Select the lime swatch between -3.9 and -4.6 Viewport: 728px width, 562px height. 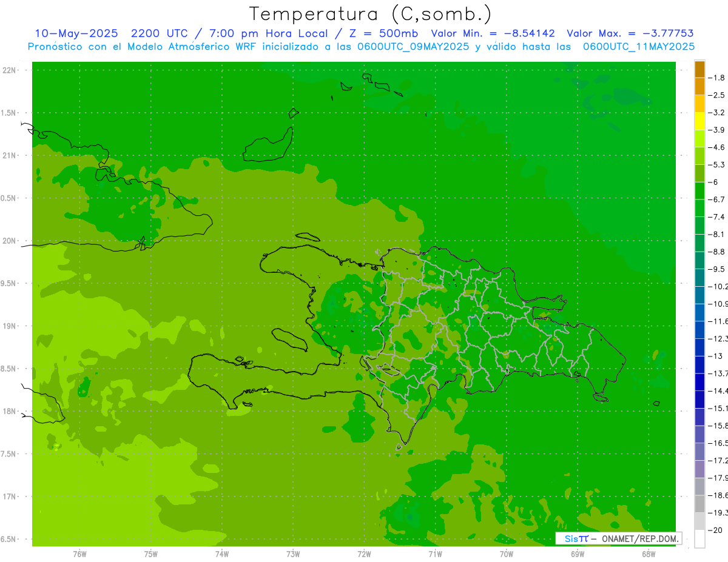(699, 138)
